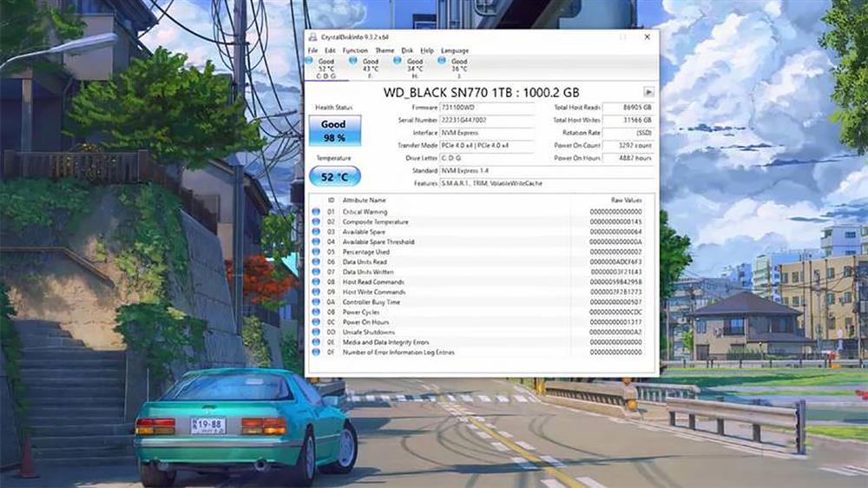Click the Firmware field 731100WD
Image resolution: width=868 pixels, height=488 pixels.
(x=487, y=108)
